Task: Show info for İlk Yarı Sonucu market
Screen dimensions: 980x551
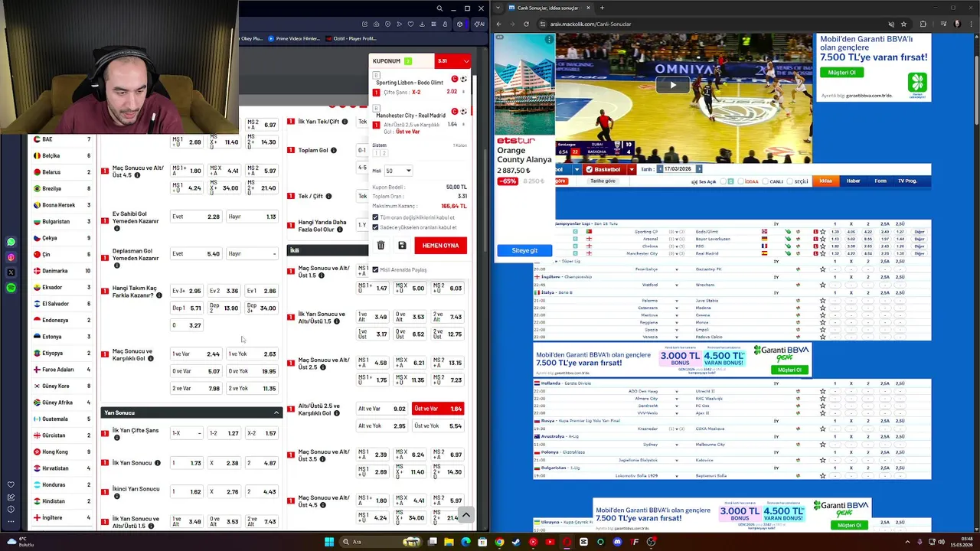Action: (158, 463)
